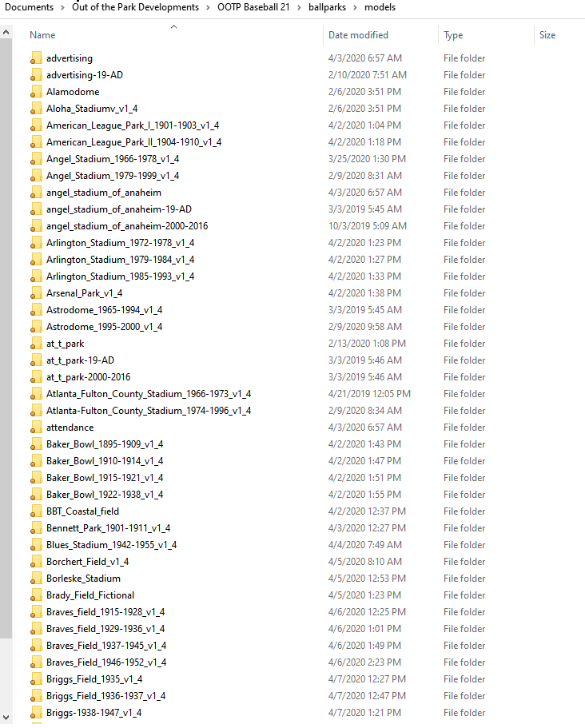Select Astrodome_1965-1994_v1_4 folder name
Viewport: 585px width, 728px height.
click(105, 310)
